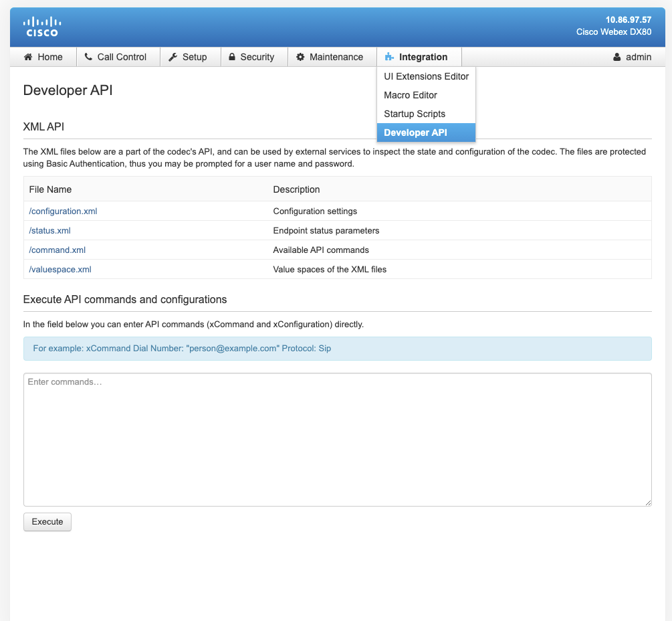Open the /valuespace.xml link
Image resolution: width=672 pixels, height=621 pixels.
click(60, 270)
